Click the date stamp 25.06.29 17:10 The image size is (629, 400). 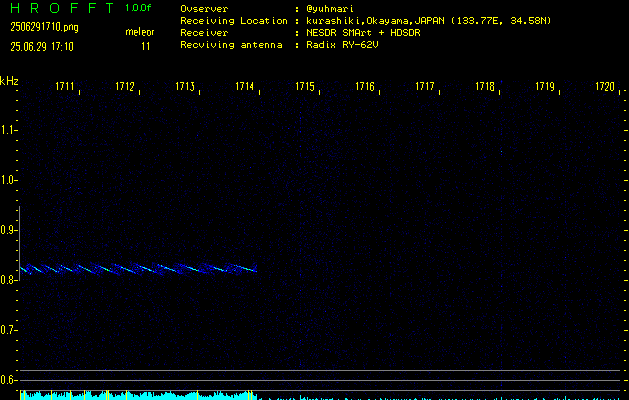[x=42, y=47]
